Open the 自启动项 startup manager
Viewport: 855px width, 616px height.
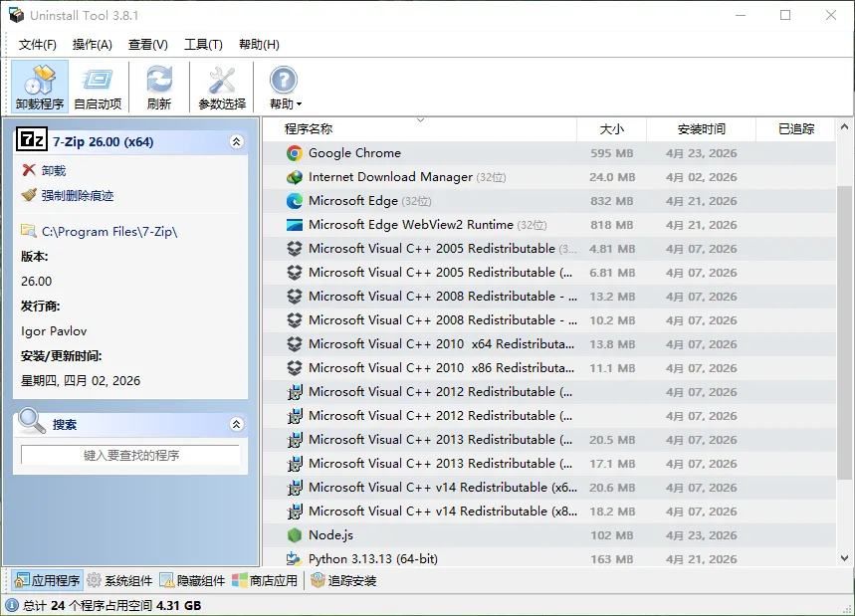coord(98,87)
